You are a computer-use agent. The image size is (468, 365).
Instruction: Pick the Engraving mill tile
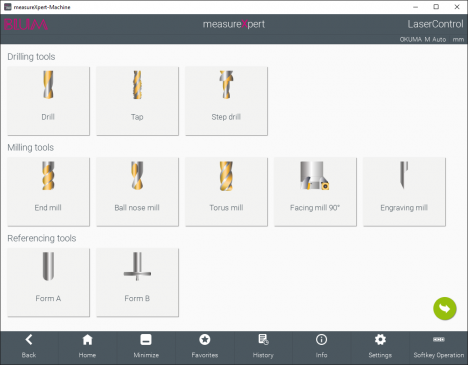pyautogui.click(x=404, y=192)
